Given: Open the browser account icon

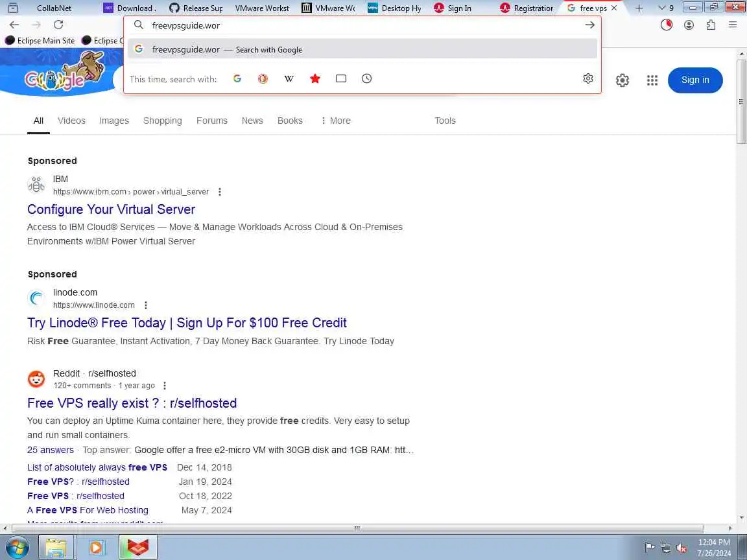Looking at the screenshot, I should 689,25.
